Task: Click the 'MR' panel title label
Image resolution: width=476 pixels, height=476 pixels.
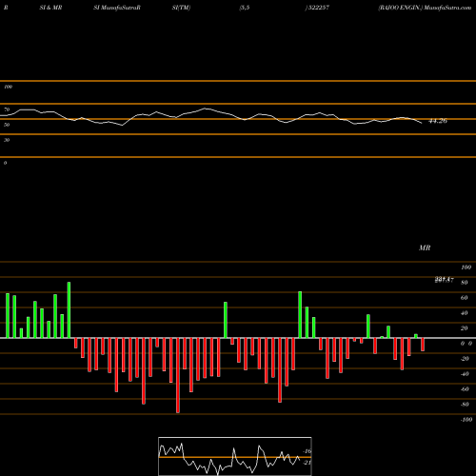Action: click(x=425, y=248)
